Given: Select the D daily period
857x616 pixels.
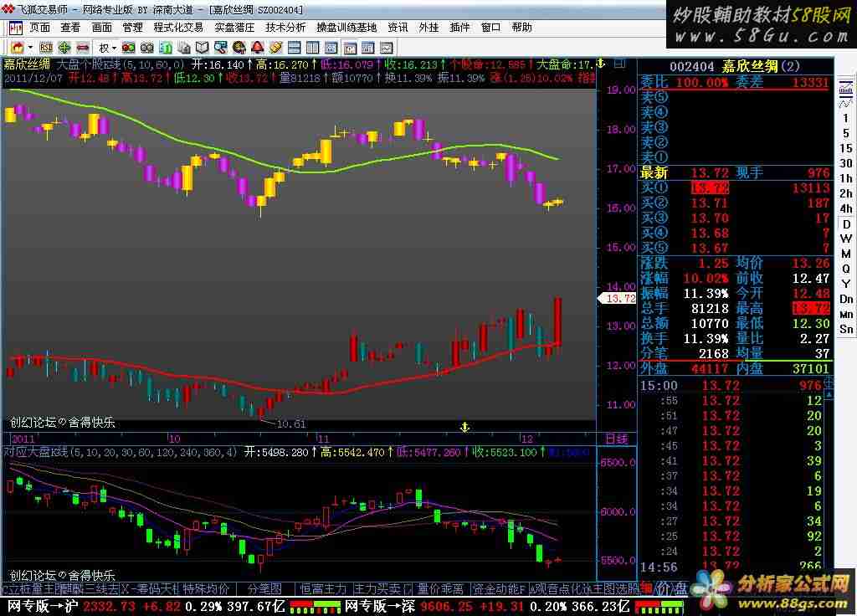Looking at the screenshot, I should pos(846,224).
